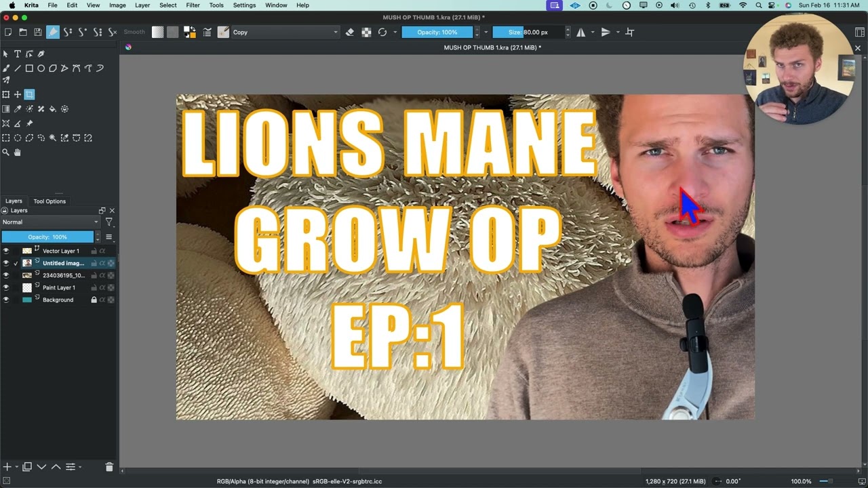Image resolution: width=868 pixels, height=488 pixels.
Task: Open the Copy blending mode dropdown
Action: coord(285,32)
